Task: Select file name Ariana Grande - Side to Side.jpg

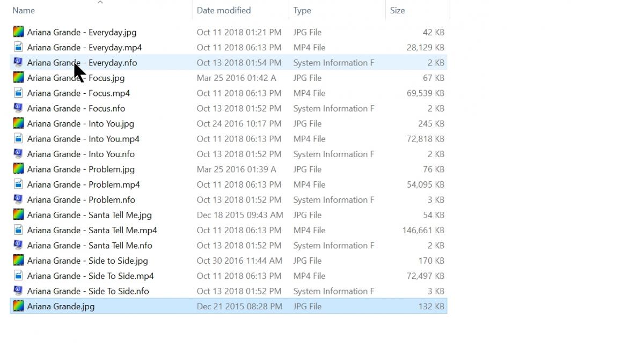Action: coord(87,261)
